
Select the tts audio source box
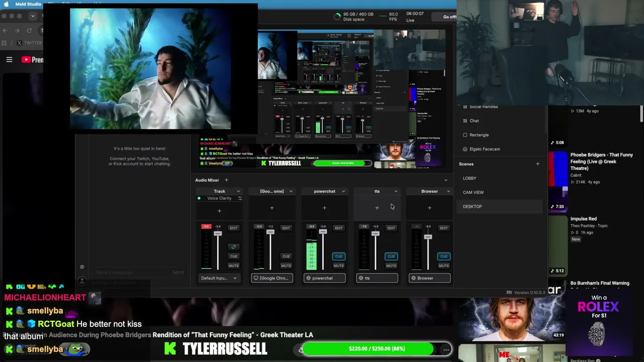pyautogui.click(x=377, y=278)
